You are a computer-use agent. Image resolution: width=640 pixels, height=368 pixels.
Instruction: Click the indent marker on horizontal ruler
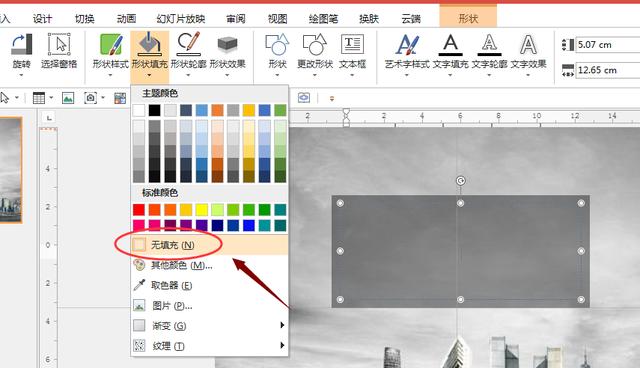pos(346,117)
